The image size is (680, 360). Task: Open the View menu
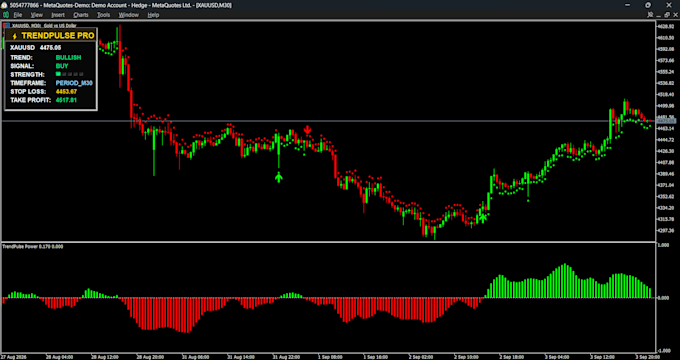pyautogui.click(x=37, y=15)
